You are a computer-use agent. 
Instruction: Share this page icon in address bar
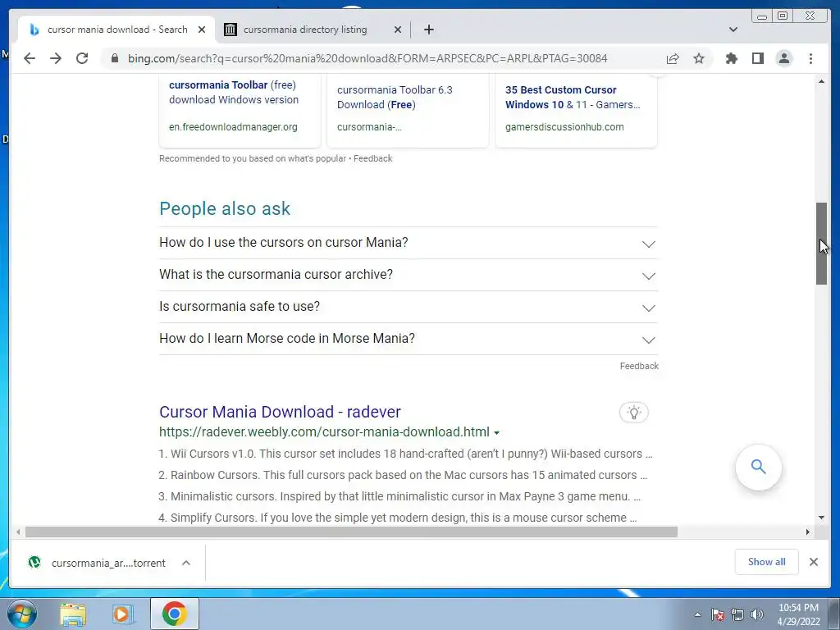673,58
